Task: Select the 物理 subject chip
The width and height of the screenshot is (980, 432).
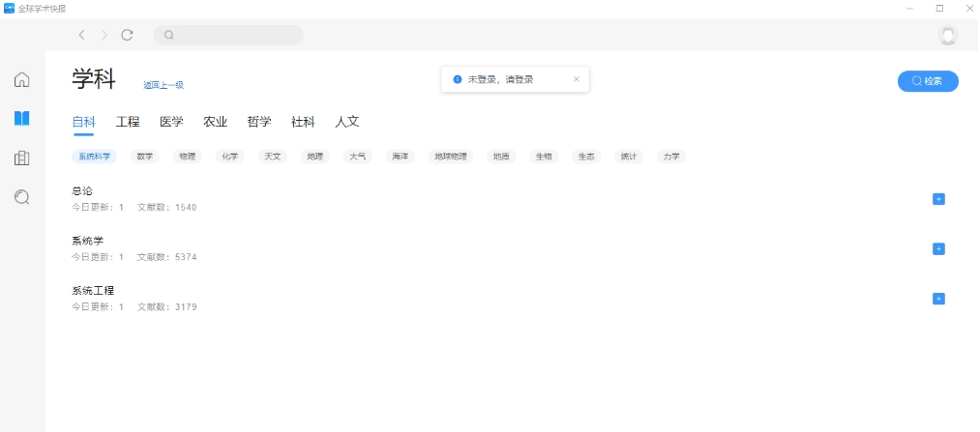Action: 188,157
